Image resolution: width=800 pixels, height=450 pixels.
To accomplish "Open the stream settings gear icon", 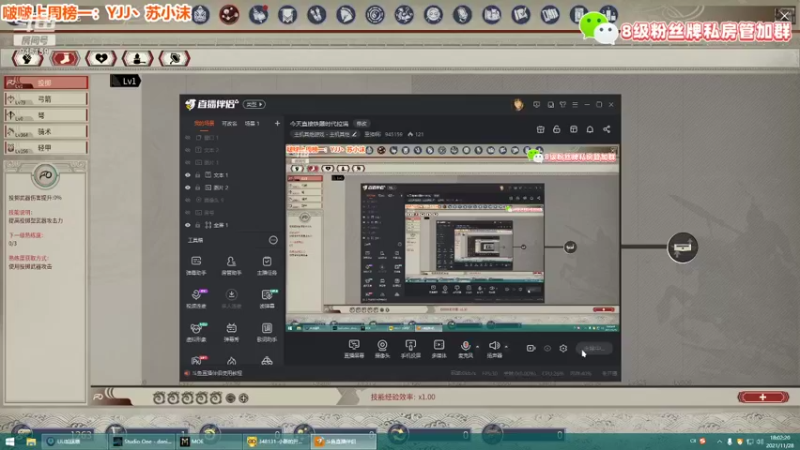I will coord(563,348).
